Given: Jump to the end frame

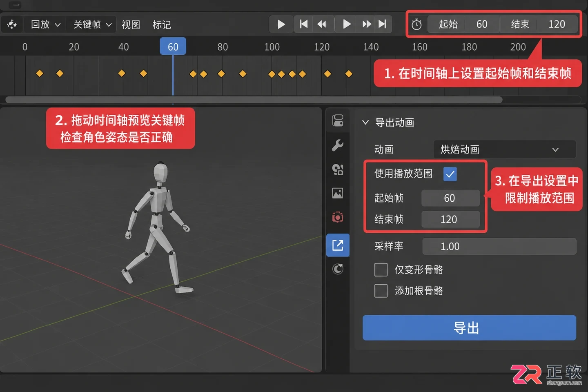Looking at the screenshot, I should (383, 24).
